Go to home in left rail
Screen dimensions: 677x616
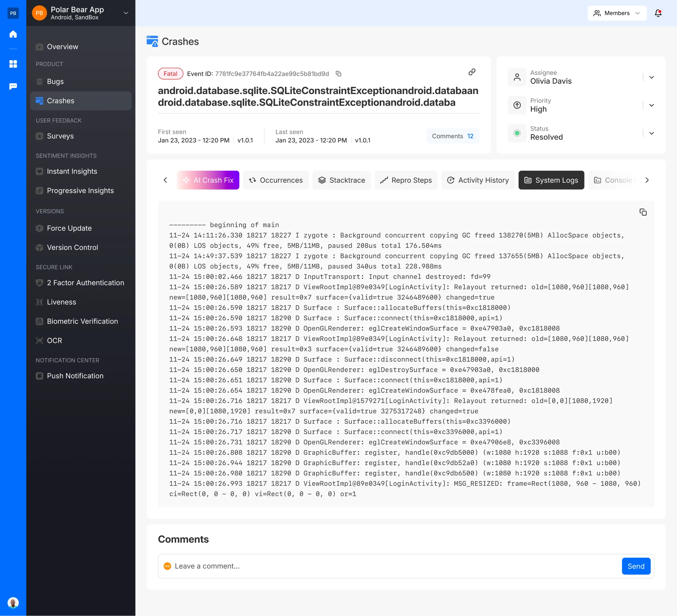click(x=13, y=34)
